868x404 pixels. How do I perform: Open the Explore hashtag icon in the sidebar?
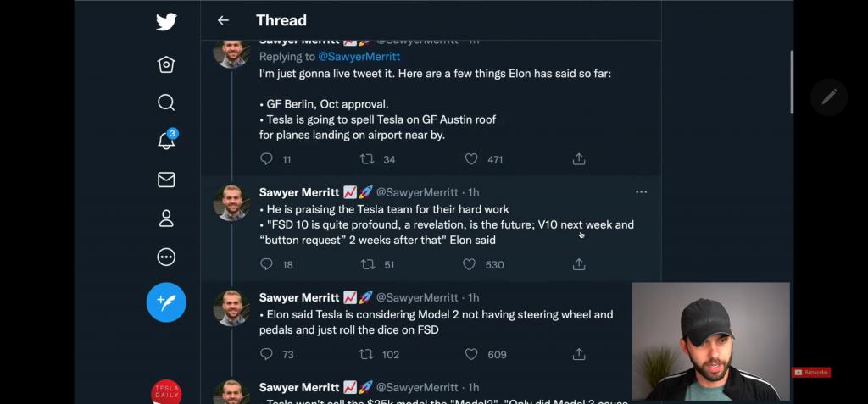click(x=166, y=64)
